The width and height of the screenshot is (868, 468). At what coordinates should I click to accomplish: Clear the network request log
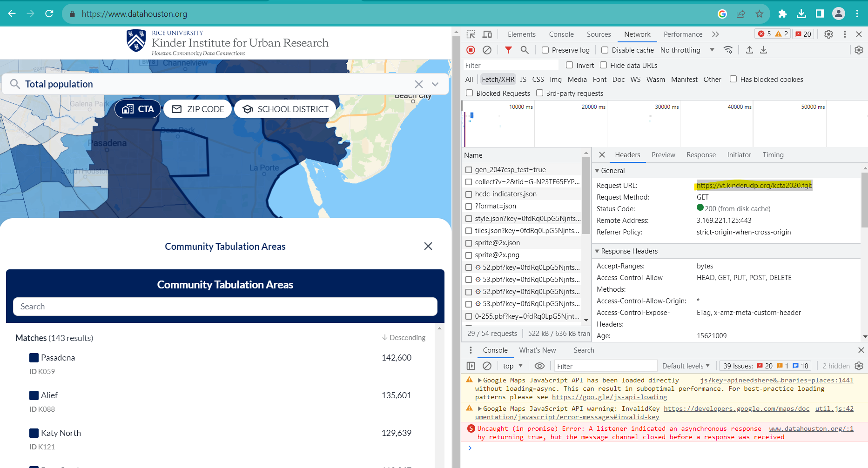coord(487,50)
